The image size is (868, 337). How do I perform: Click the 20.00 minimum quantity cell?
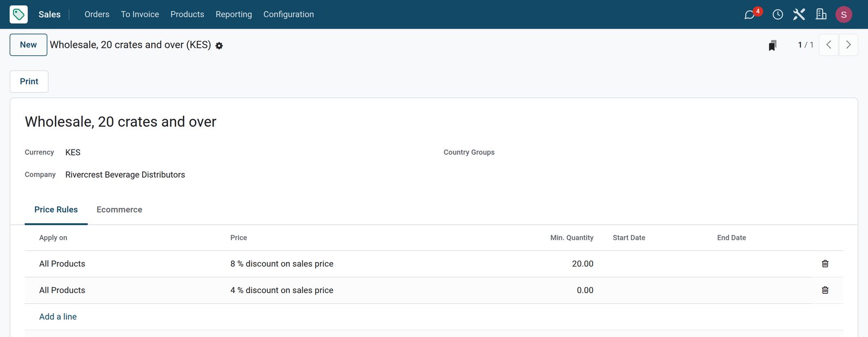(583, 264)
